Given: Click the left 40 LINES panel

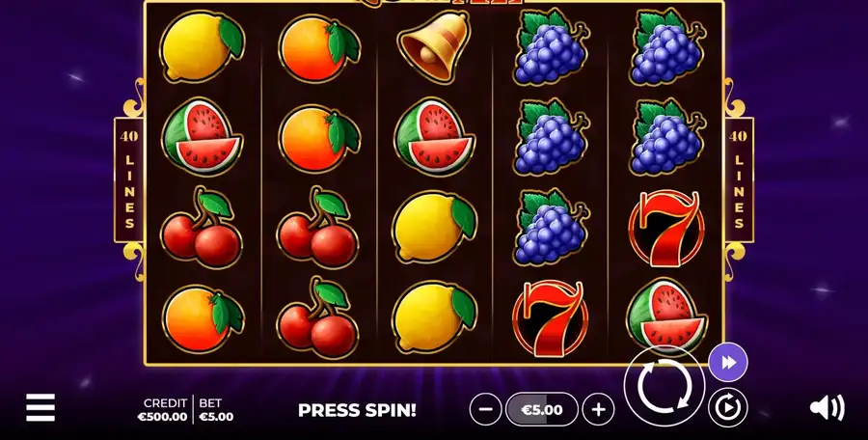Looking at the screenshot, I should [x=129, y=179].
